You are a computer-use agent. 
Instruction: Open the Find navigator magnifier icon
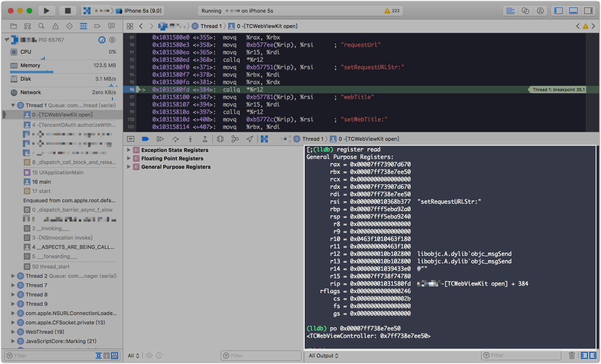tap(42, 26)
